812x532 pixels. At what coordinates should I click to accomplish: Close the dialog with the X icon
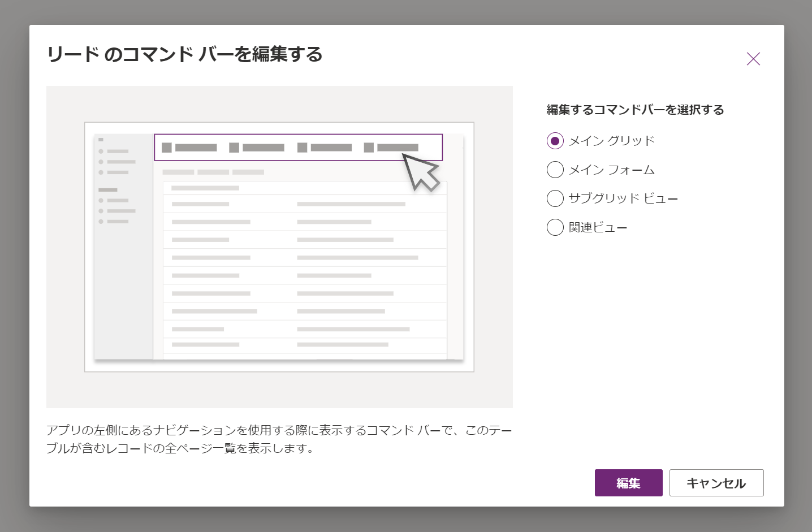(753, 59)
